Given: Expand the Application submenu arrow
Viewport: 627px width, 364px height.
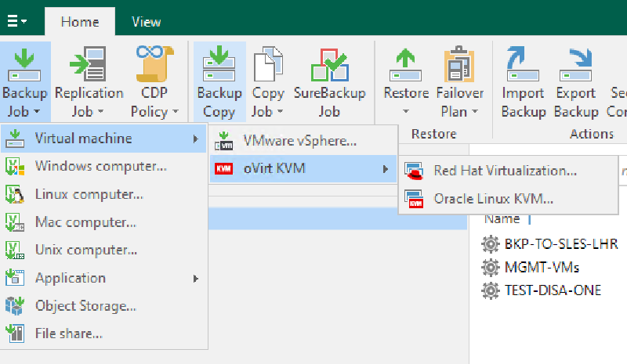Looking at the screenshot, I should pos(195,279).
